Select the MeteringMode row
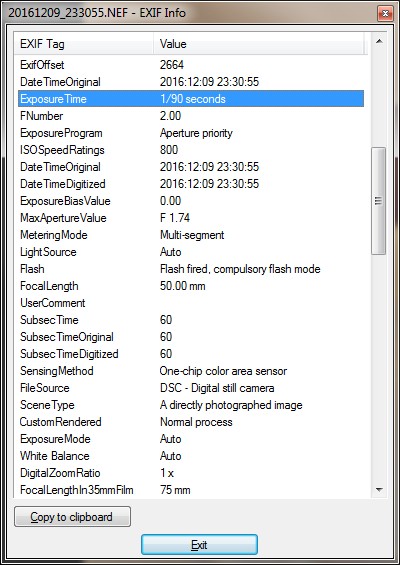The image size is (400, 565). [x=191, y=235]
